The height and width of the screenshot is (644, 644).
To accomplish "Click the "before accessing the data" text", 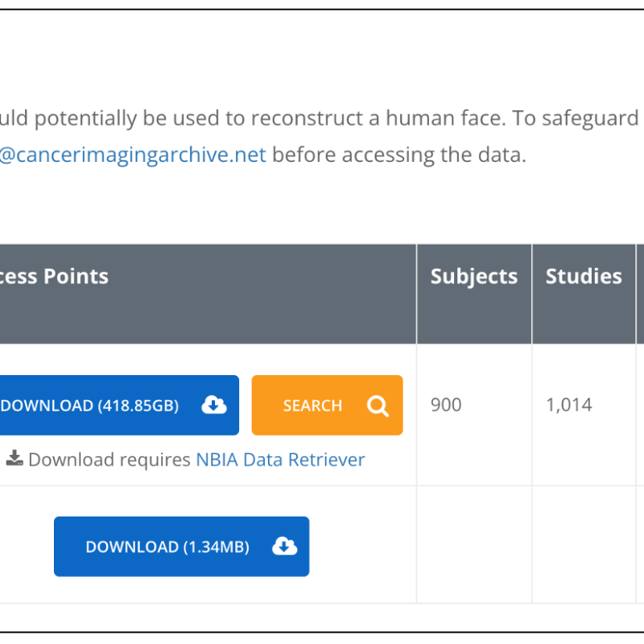I will pyautogui.click(x=399, y=155).
